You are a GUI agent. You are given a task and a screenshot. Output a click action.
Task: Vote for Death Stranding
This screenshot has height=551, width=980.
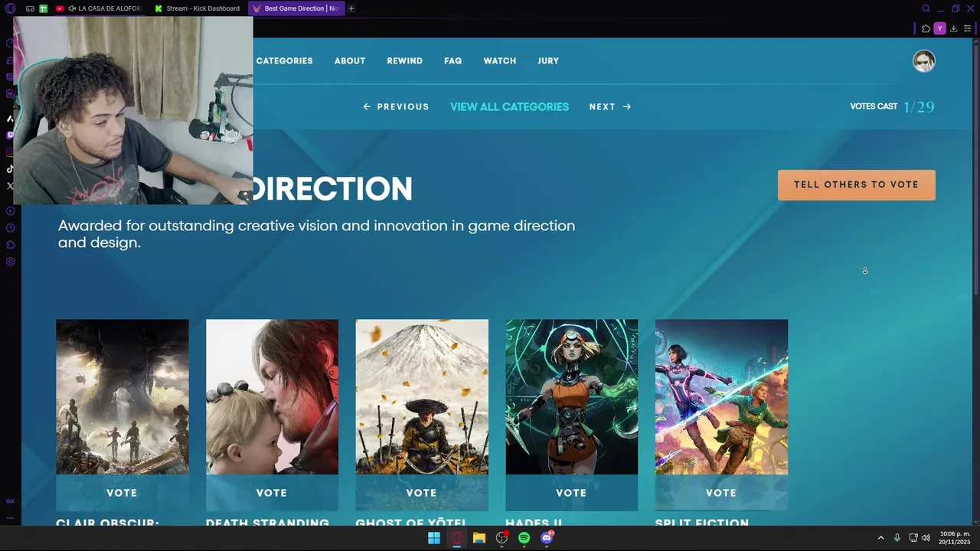272,493
